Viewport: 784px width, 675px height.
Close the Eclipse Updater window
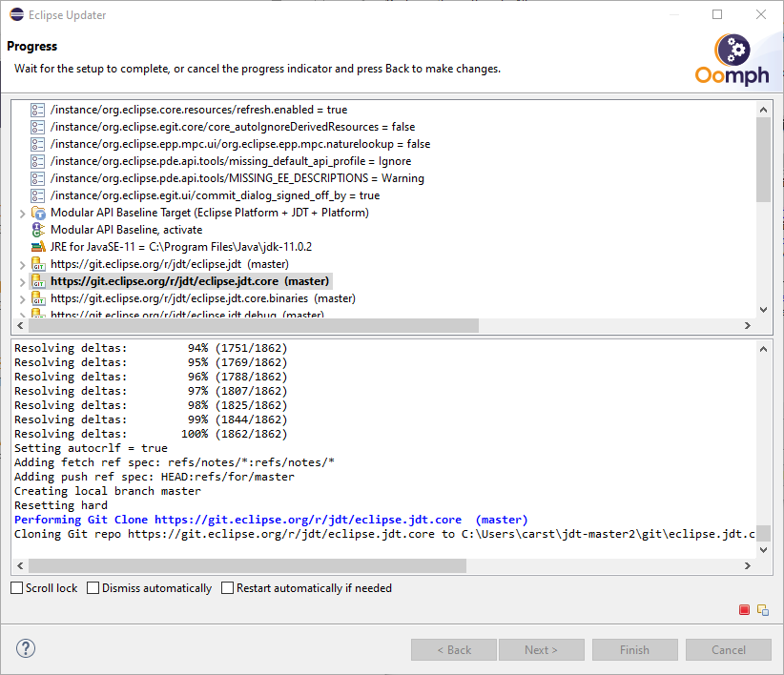tap(761, 14)
